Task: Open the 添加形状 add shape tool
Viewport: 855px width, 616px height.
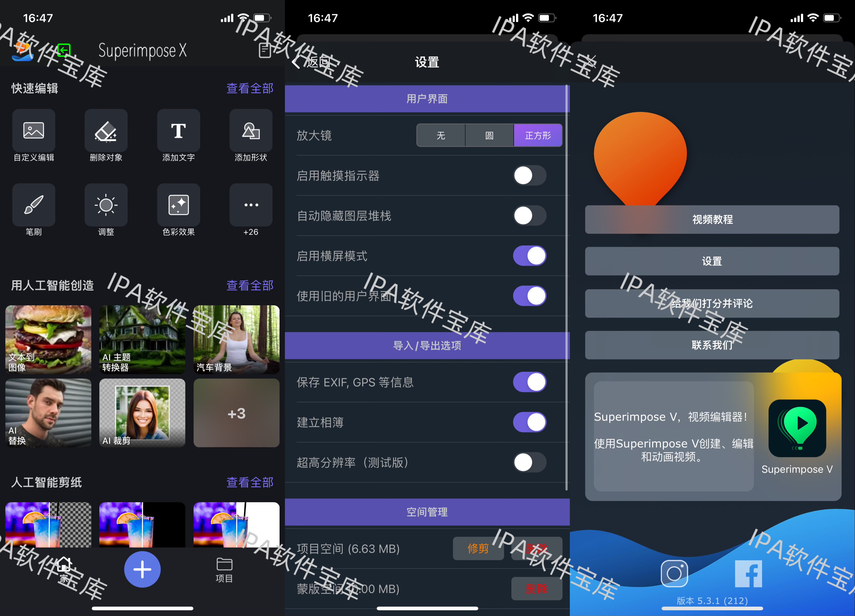Action: (x=251, y=131)
